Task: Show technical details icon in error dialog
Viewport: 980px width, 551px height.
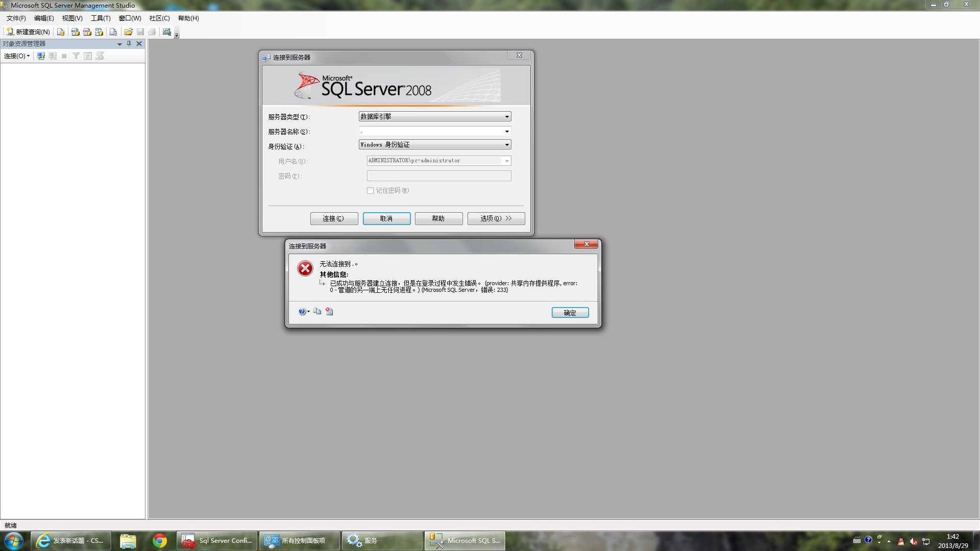Action: point(329,312)
